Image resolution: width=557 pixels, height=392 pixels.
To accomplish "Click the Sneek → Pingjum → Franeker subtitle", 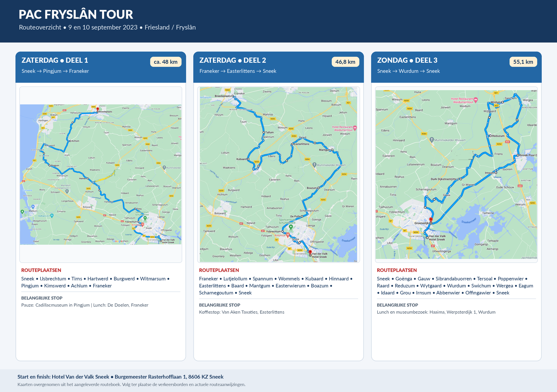I will tap(55, 71).
